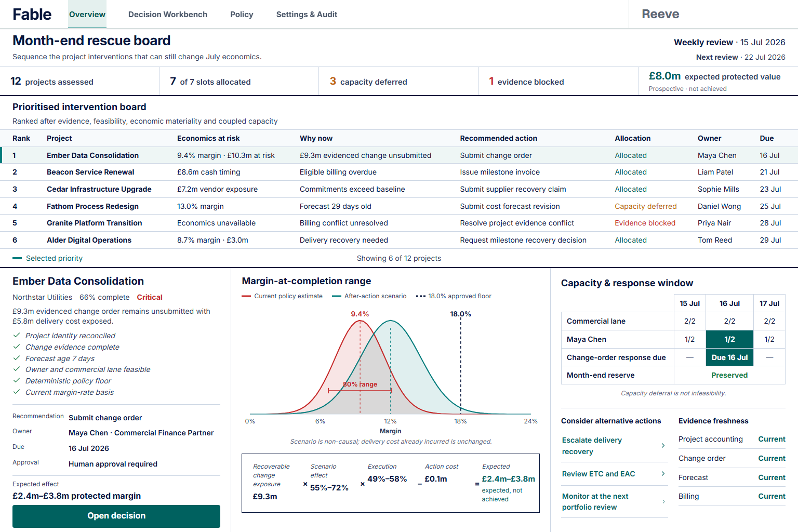Click the 3 capacity deferred summary tile
Image resolution: width=798 pixels, height=532 pixels.
click(398, 82)
